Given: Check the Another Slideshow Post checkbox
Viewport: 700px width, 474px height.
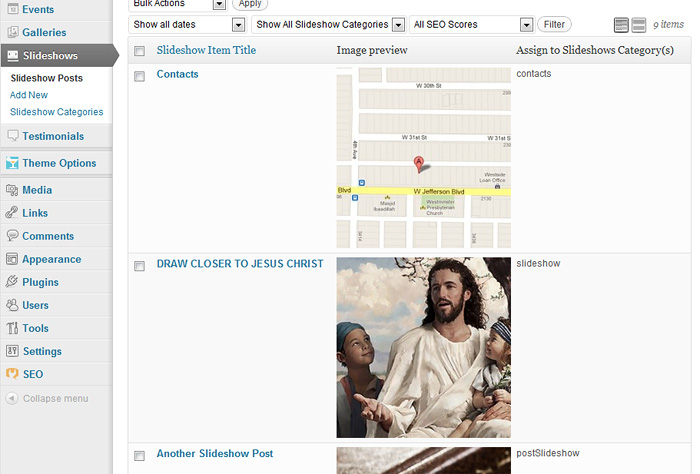Looking at the screenshot, I should [140, 456].
